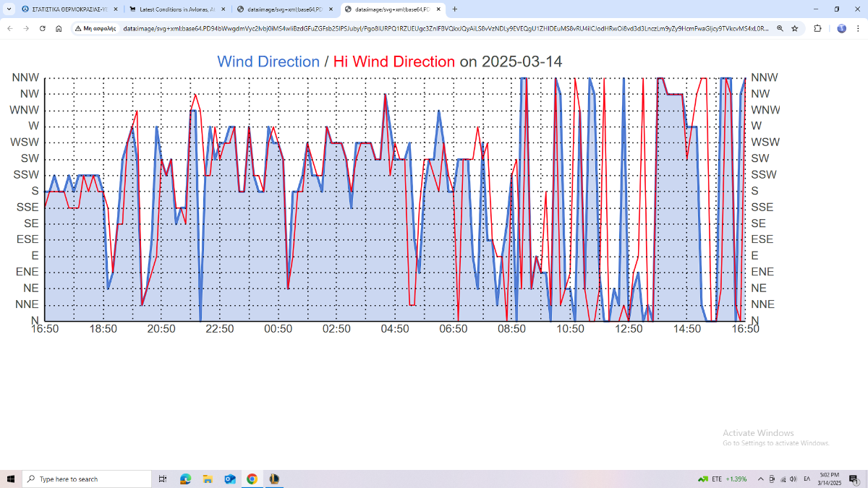Click the 22:50 time axis label
Image resolution: width=868 pixels, height=488 pixels.
click(220, 329)
